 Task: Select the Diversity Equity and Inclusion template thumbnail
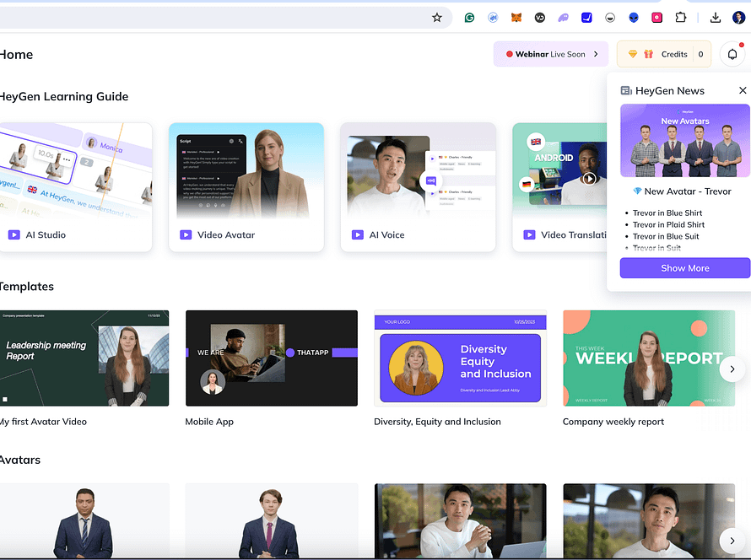[460, 358]
